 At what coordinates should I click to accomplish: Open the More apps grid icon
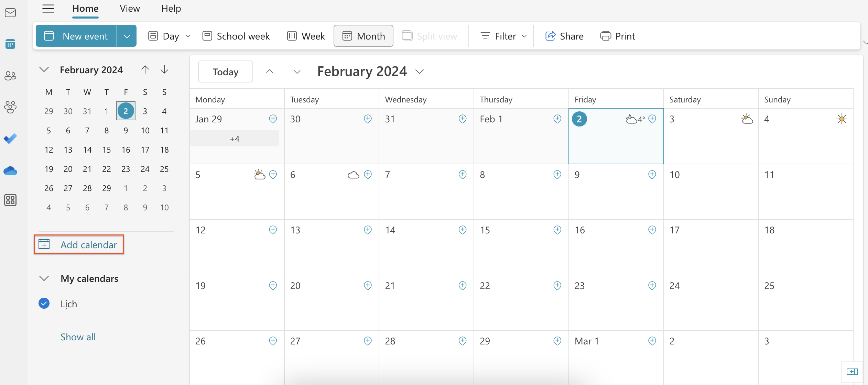pyautogui.click(x=10, y=200)
